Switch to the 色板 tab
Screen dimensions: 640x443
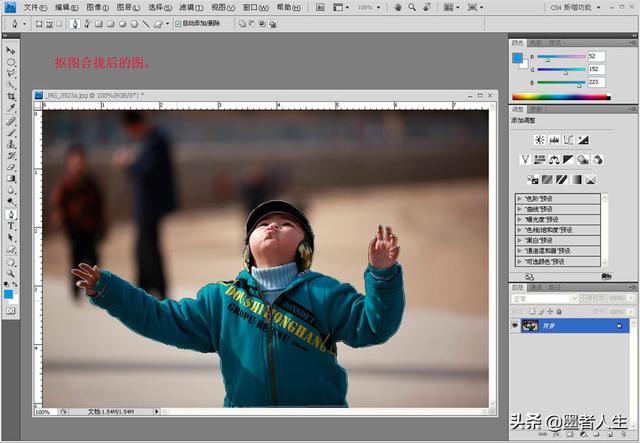(x=536, y=43)
